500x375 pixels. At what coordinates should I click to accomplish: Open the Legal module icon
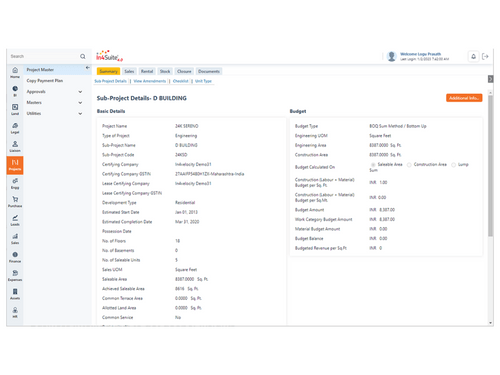[15, 128]
